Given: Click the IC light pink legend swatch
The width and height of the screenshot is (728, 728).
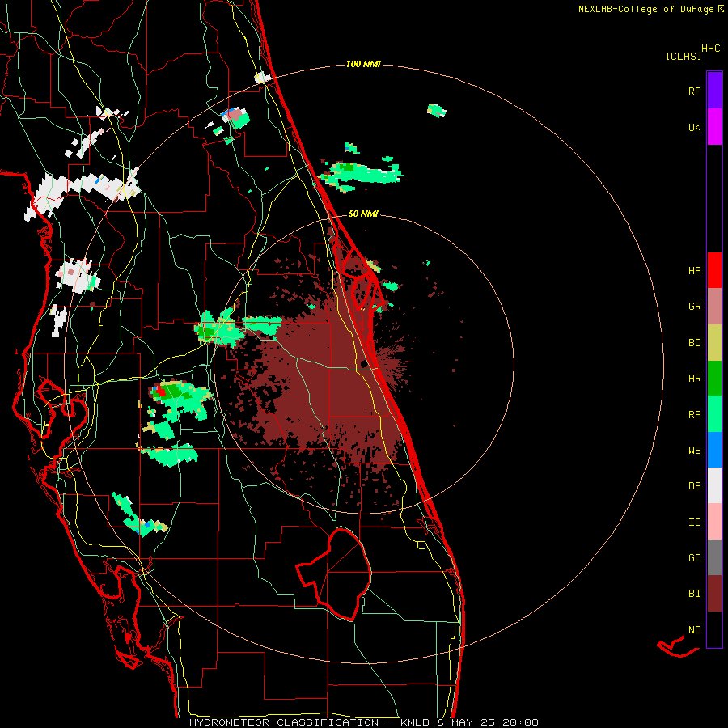Looking at the screenshot, I should point(714,522).
